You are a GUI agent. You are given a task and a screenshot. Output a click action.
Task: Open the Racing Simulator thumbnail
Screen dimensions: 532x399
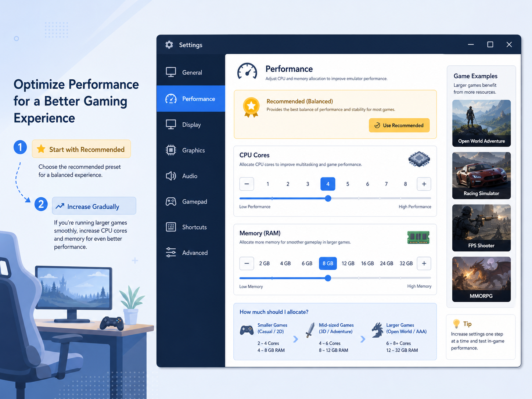pyautogui.click(x=481, y=176)
